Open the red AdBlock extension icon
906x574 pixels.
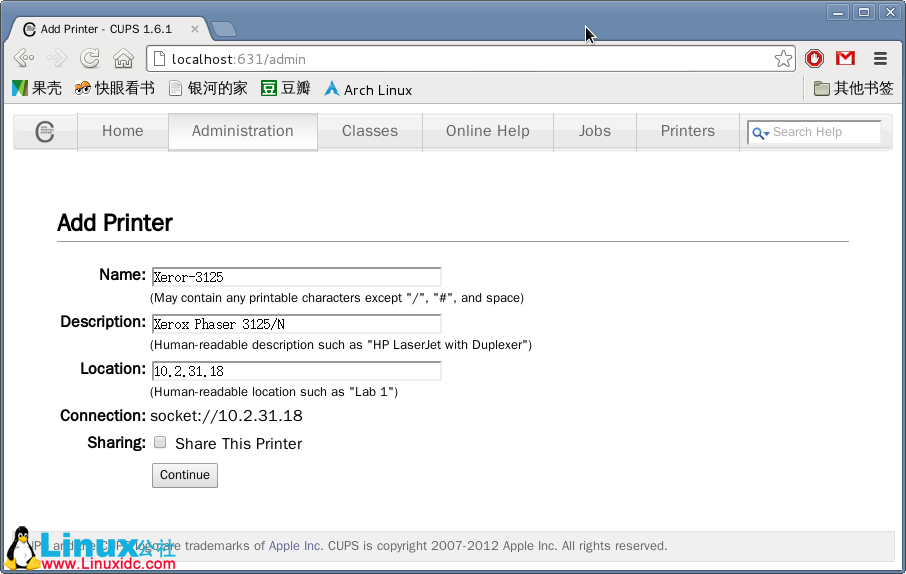point(815,59)
